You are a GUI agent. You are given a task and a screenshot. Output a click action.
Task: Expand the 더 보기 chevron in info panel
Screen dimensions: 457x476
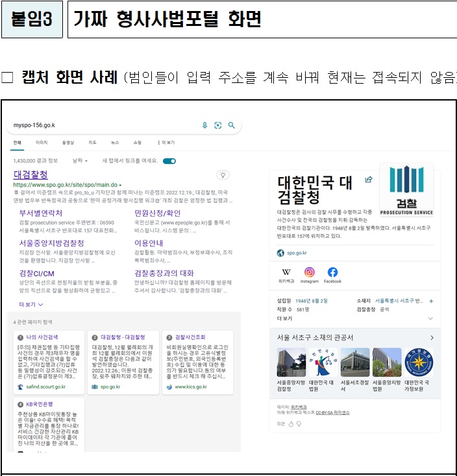[x=430, y=318]
